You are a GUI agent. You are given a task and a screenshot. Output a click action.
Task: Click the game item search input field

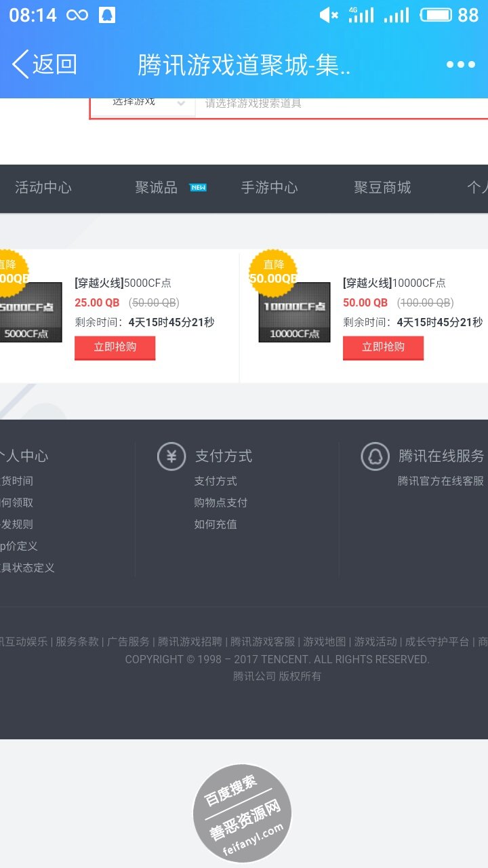point(339,104)
